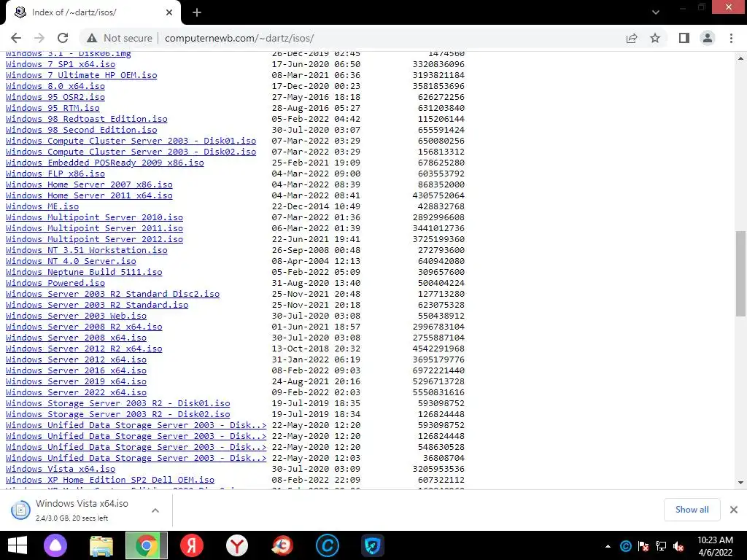Viewport: 747px width, 560px height.
Task: Close the Index of /~dartz/isos/ tab
Action: (169, 12)
